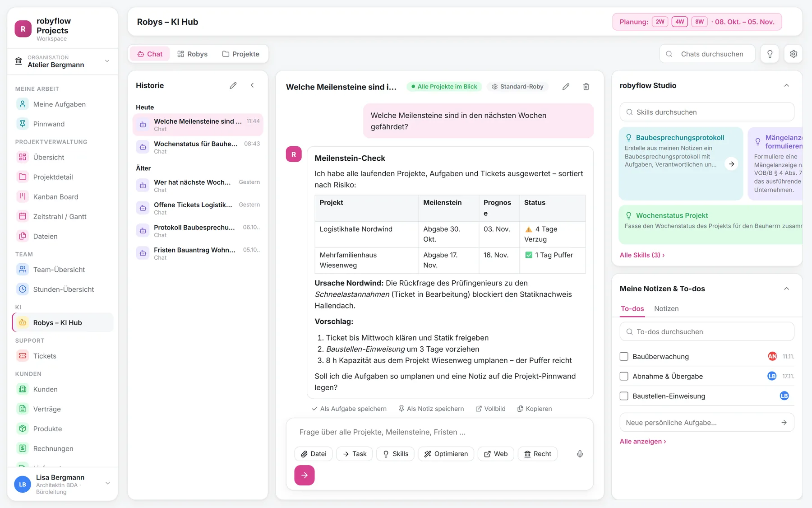
Task: Click the pencil icon to rename the chat title
Action: click(566, 87)
